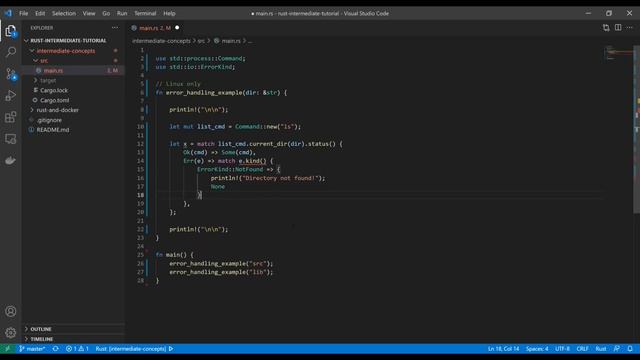Open the Selection menu
Image resolution: width=640 pixels, height=360 pixels.
[x=64, y=13]
